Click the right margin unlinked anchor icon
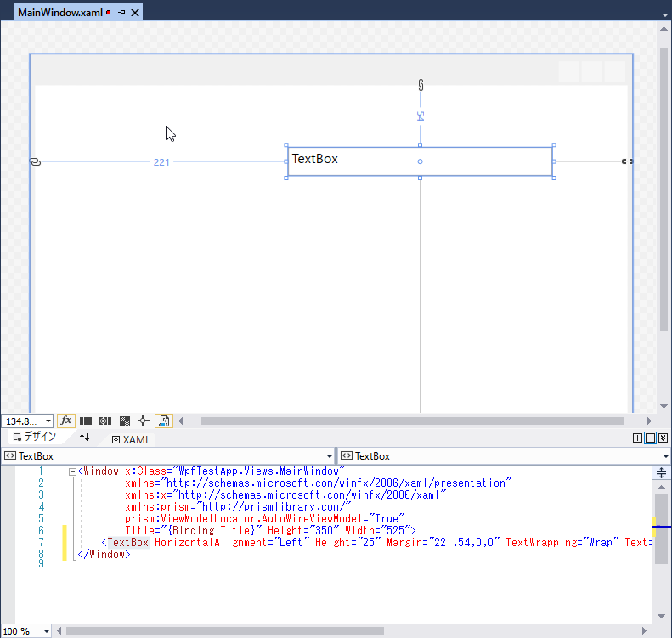The image size is (672, 638). click(627, 161)
